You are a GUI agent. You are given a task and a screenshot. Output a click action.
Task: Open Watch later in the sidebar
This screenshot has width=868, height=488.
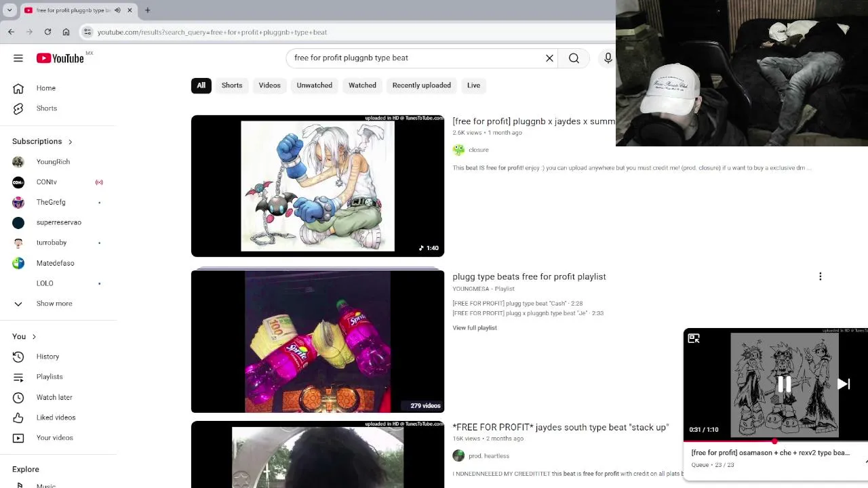pyautogui.click(x=54, y=397)
